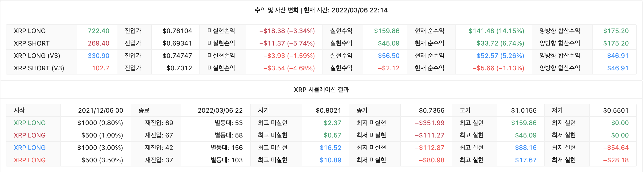
Task: Click the red quantity value 102.7
Action: click(101, 68)
